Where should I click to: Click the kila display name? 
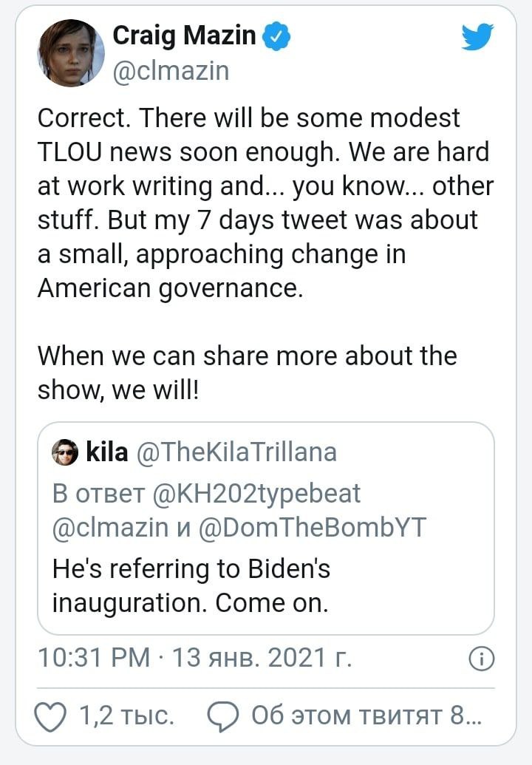107,452
